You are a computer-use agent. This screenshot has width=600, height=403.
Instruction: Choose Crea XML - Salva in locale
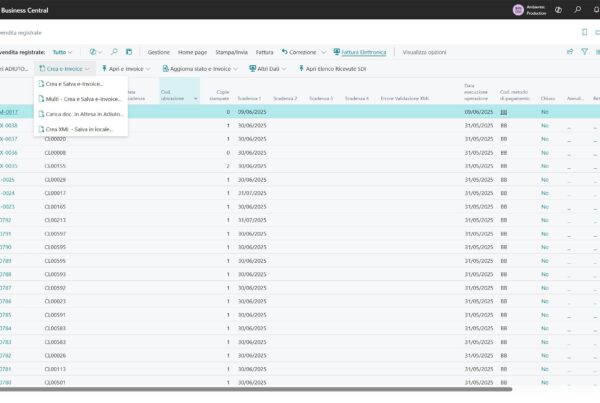(79, 129)
